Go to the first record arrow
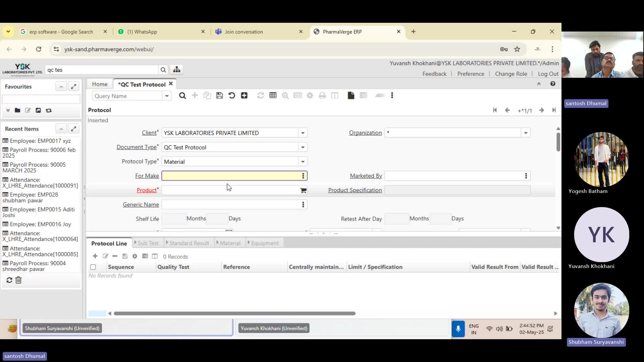 pos(495,110)
